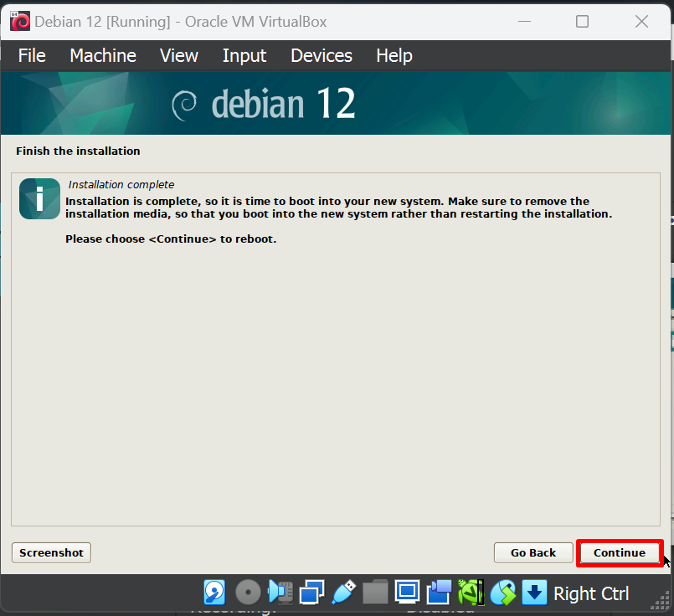The width and height of the screenshot is (674, 616).
Task: Click Continue to reboot
Action: [x=620, y=553]
